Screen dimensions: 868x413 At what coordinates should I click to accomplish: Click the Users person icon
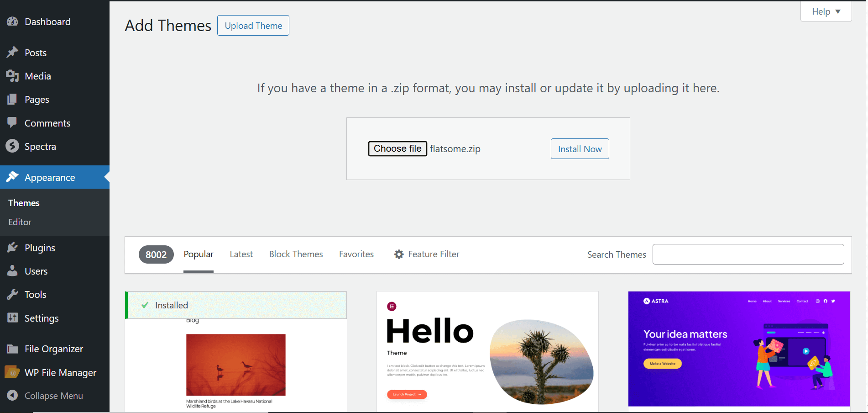[x=12, y=271]
